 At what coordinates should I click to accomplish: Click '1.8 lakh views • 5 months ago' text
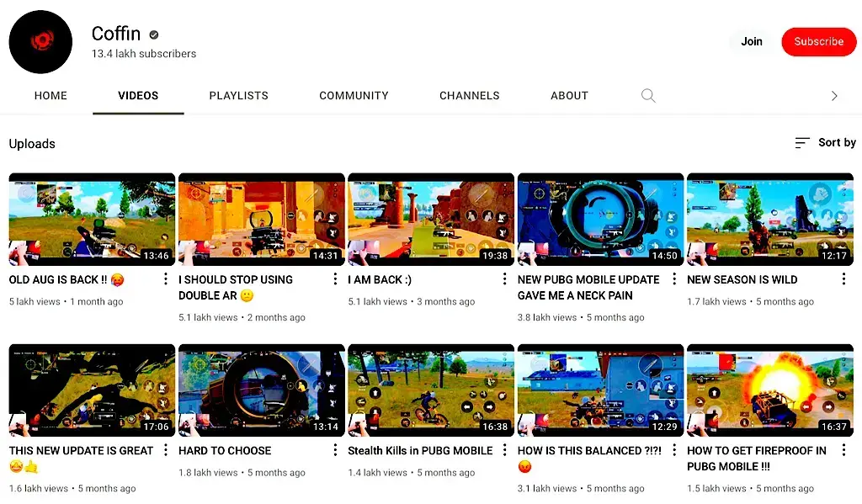point(242,473)
